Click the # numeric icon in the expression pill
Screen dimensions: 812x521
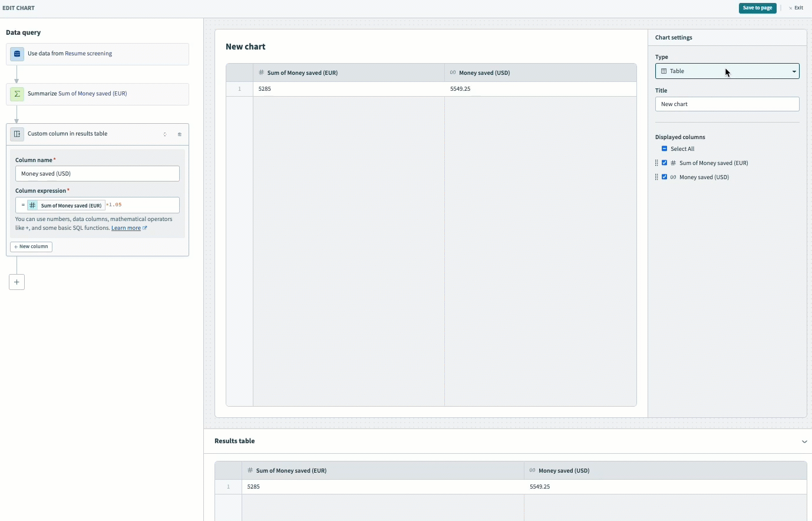point(32,205)
